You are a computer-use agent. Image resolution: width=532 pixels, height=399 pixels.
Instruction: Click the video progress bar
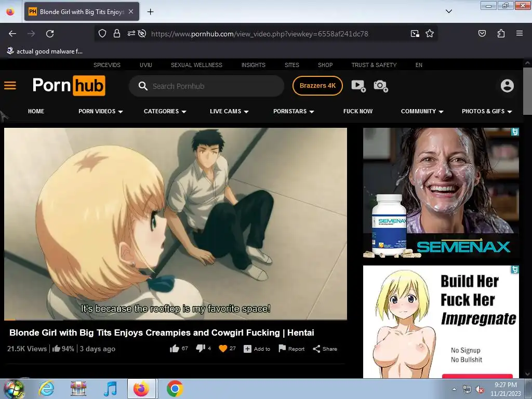[176, 320]
